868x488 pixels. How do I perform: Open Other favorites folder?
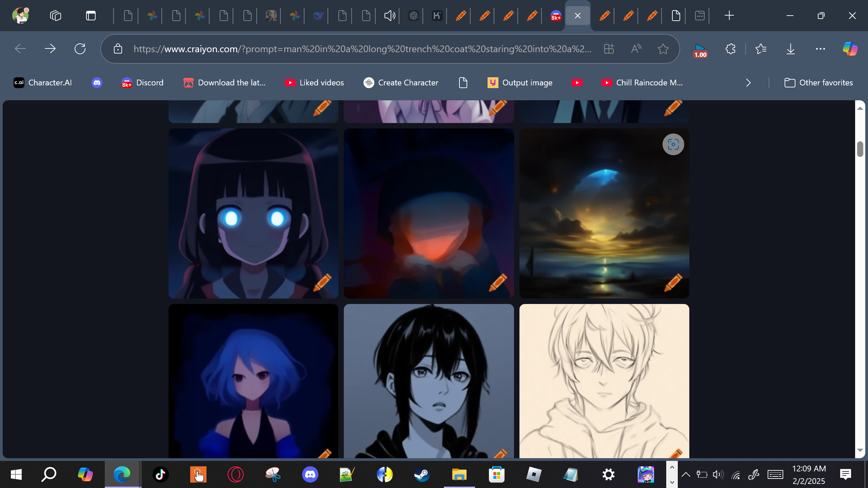click(818, 83)
